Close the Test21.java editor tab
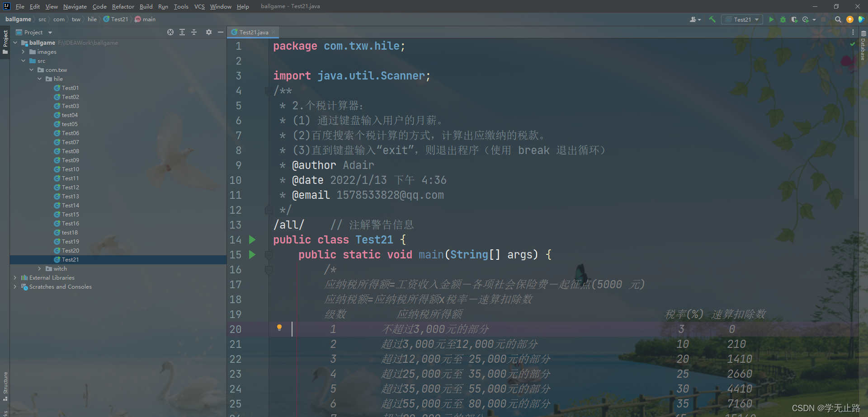 coord(274,32)
